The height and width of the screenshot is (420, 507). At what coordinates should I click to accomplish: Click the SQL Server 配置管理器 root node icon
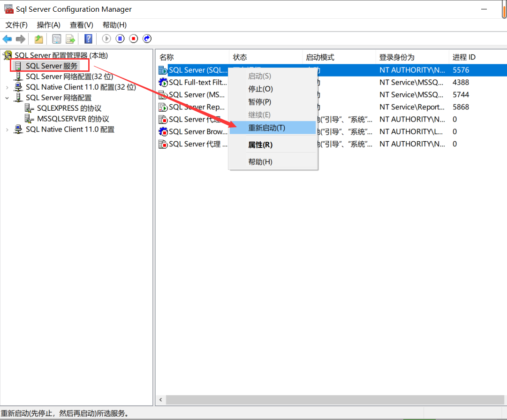(x=8, y=55)
